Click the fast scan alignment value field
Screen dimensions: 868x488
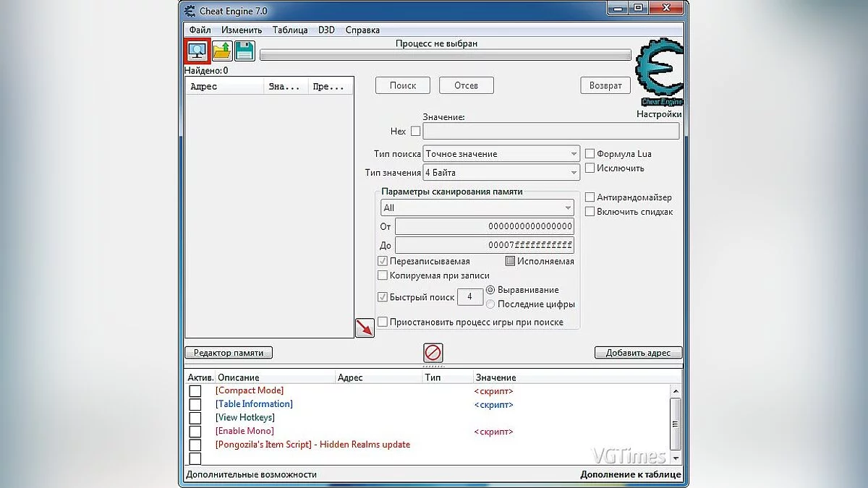470,297
